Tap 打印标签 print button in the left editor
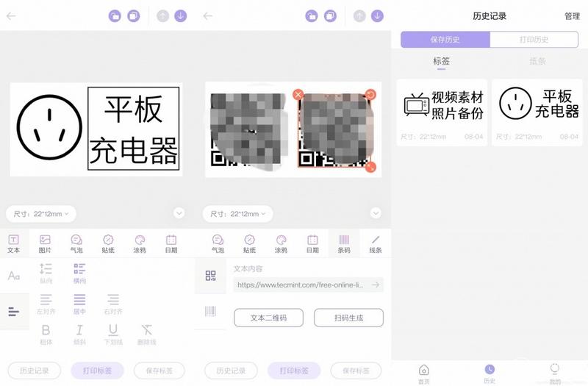This screenshot has height=386, width=588. [97, 371]
